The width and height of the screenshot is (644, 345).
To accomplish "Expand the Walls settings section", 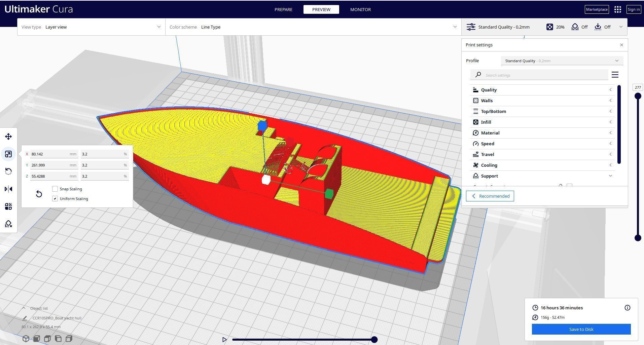I will (542, 101).
